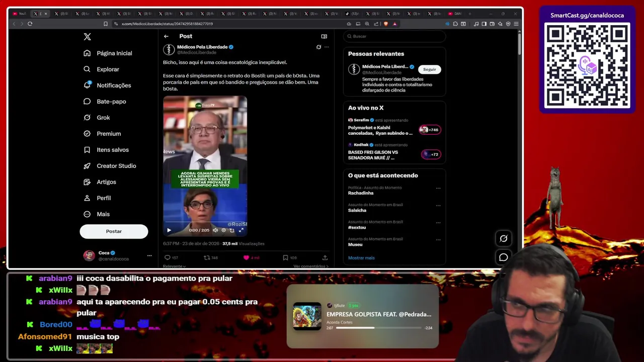Open floating chat bubble button
644x362 pixels.
pyautogui.click(x=504, y=257)
